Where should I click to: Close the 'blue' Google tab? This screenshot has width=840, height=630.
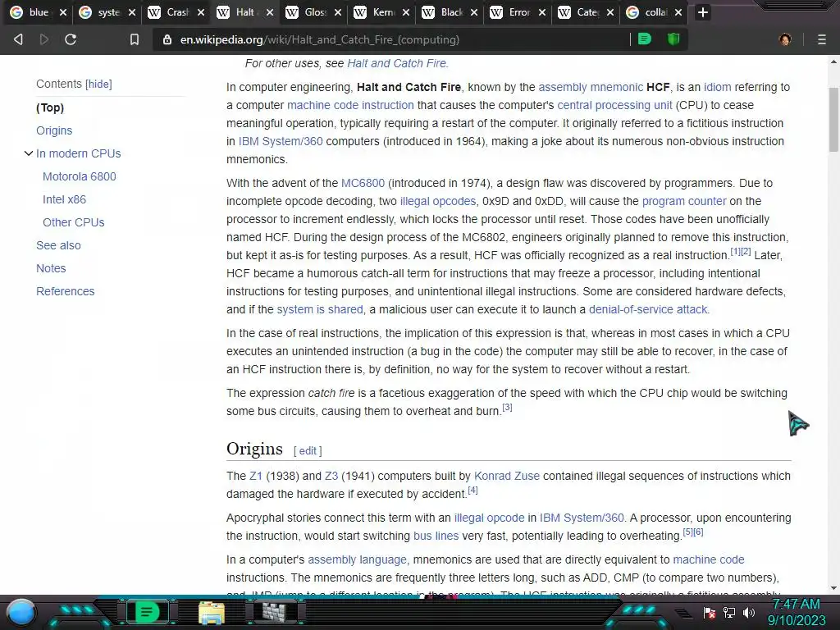[63, 12]
